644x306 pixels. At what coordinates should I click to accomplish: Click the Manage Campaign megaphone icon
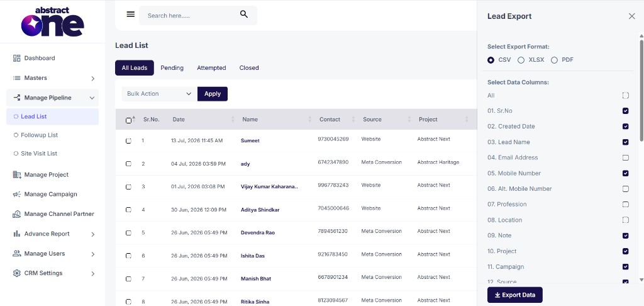(17, 194)
